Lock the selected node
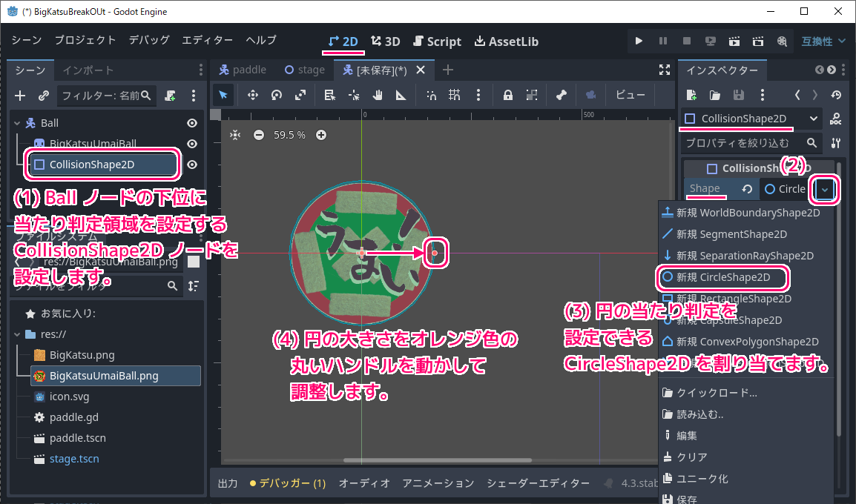Screen dimensions: 856x504 (507, 95)
